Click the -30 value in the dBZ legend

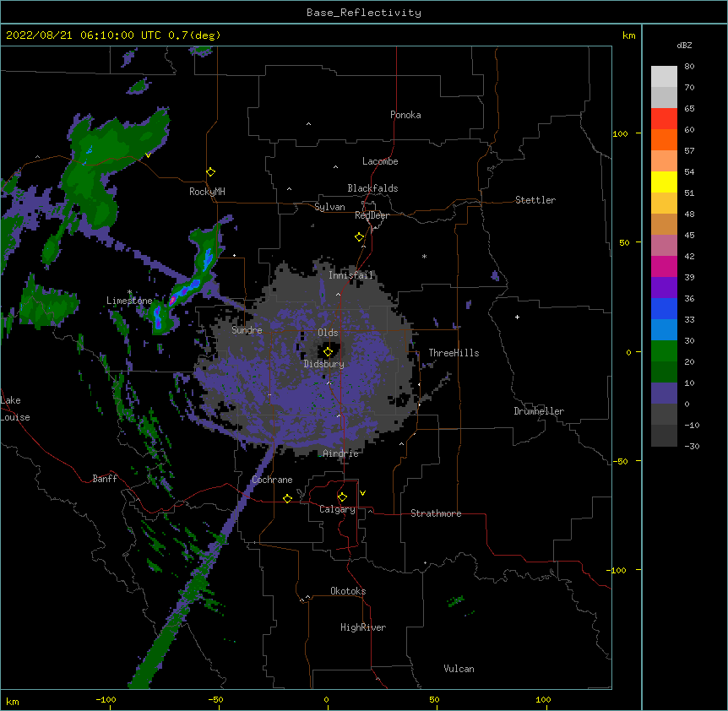pyautogui.click(x=692, y=446)
